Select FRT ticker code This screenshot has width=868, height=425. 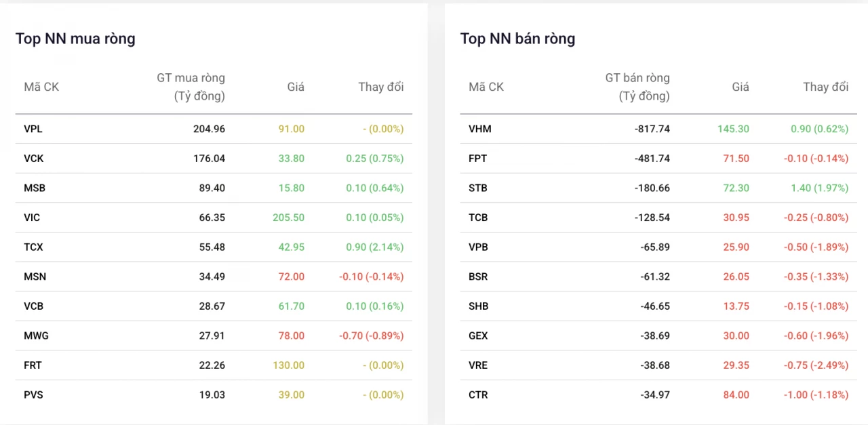[33, 365]
